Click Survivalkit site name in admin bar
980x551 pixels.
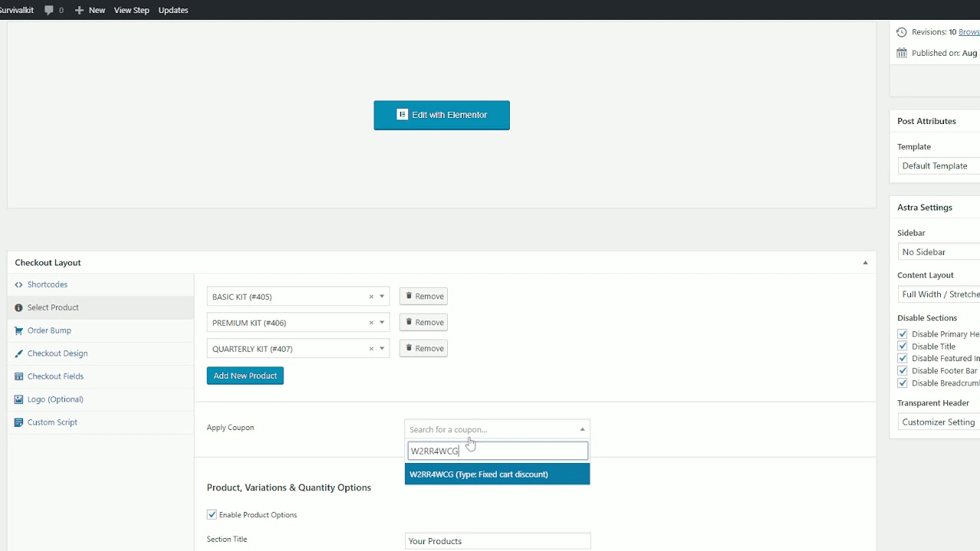pos(17,10)
